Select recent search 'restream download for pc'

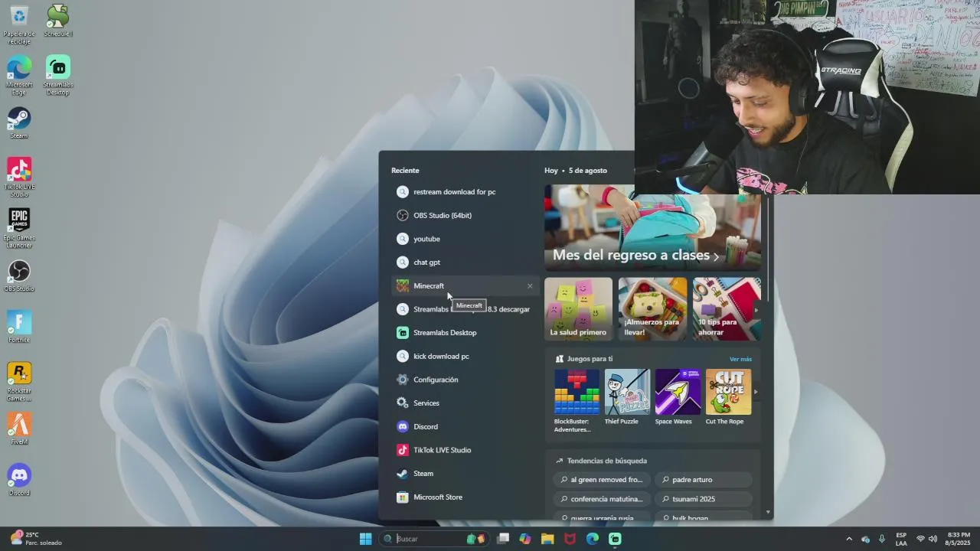[465, 192]
